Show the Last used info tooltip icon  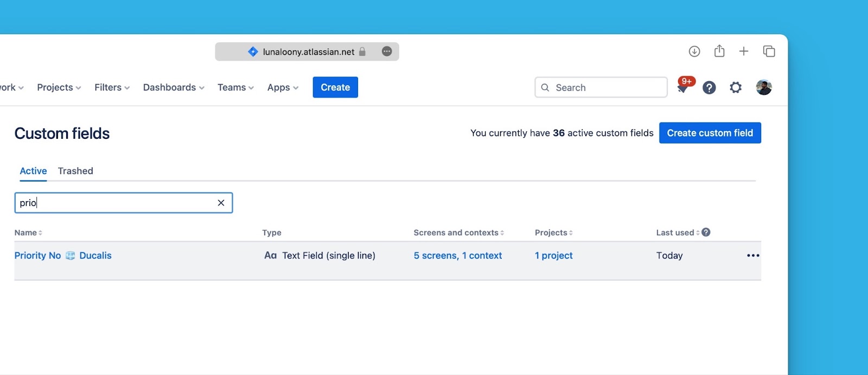[x=706, y=232]
